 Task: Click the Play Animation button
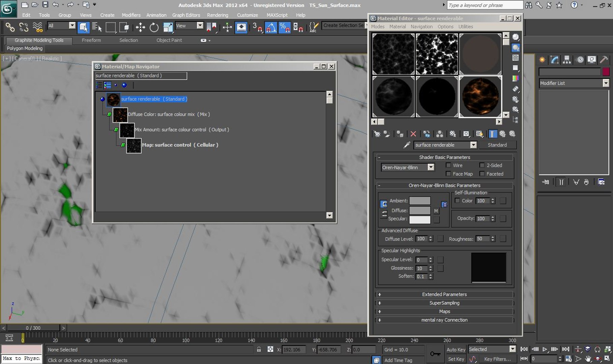click(x=545, y=350)
